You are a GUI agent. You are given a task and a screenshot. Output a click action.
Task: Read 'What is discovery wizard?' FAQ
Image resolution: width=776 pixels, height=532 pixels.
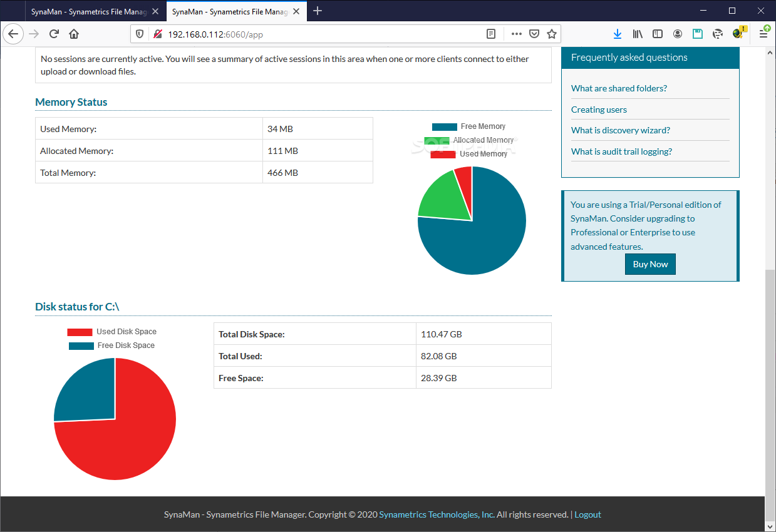[x=621, y=130]
